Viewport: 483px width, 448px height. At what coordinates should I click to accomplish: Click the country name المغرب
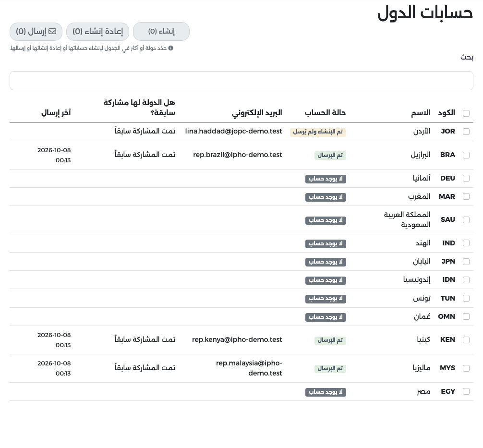coord(419,196)
